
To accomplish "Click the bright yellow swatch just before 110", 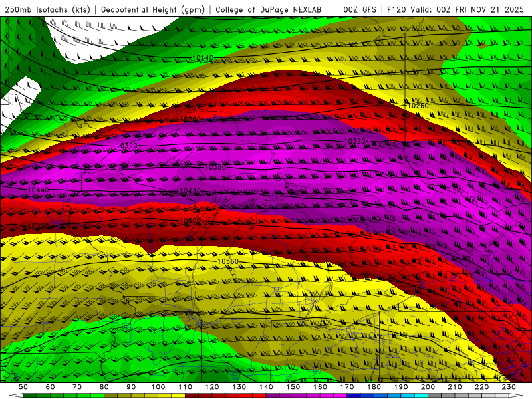I will (178, 396).
